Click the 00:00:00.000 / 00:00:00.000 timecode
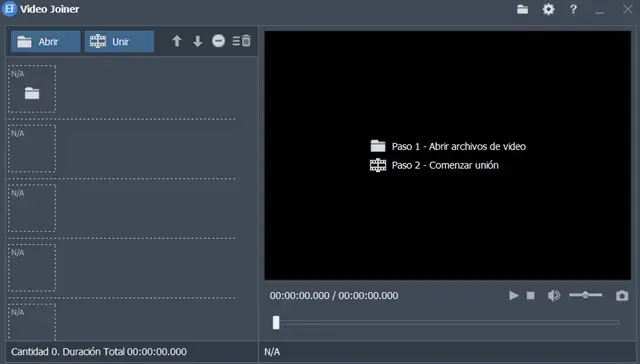Viewport: 640px width, 364px height. 334,295
